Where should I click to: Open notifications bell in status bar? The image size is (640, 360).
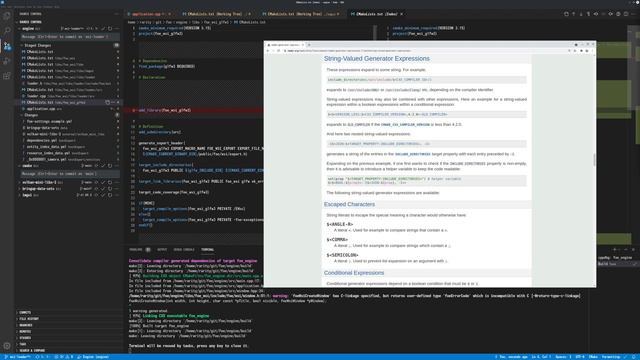pyautogui.click(x=634, y=357)
